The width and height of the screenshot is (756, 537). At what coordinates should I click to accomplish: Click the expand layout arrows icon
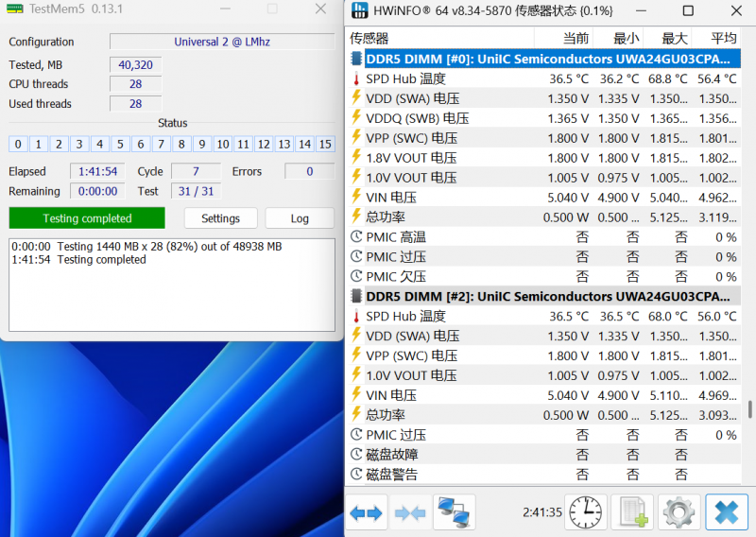point(366,512)
